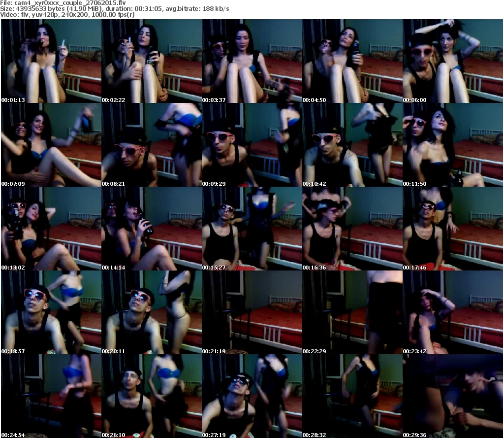The height and width of the screenshot is (438, 504).
Task: Choose the thumbnail marked 00:10:42
Action: (352, 145)
